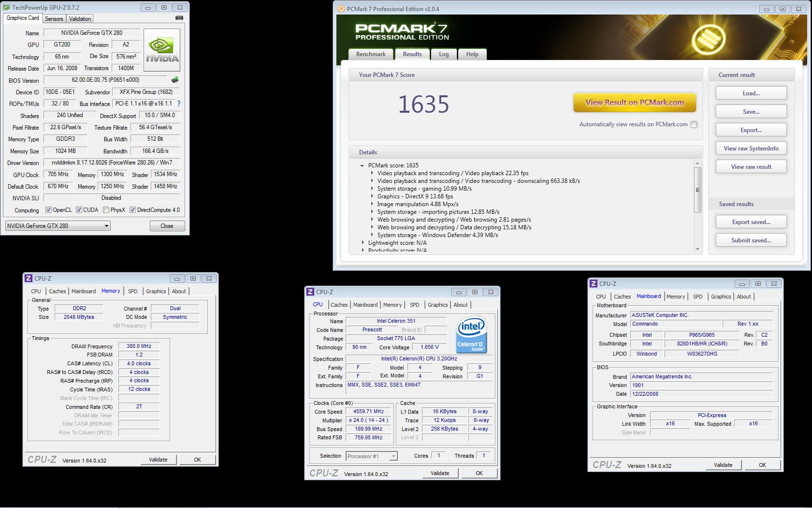Expand Graphics DirectX 9 13.68 fps entry

[372, 196]
